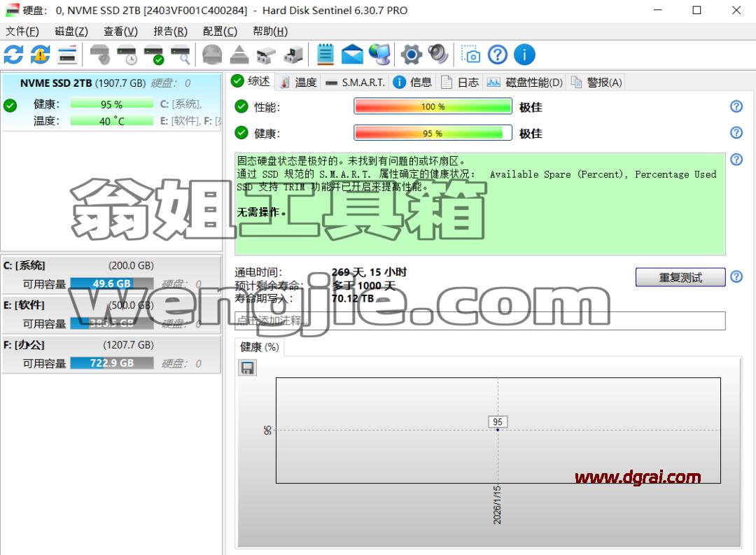Select the E: [软件] partition row
Screen dimensions: 756x555
pyautogui.click(x=111, y=314)
